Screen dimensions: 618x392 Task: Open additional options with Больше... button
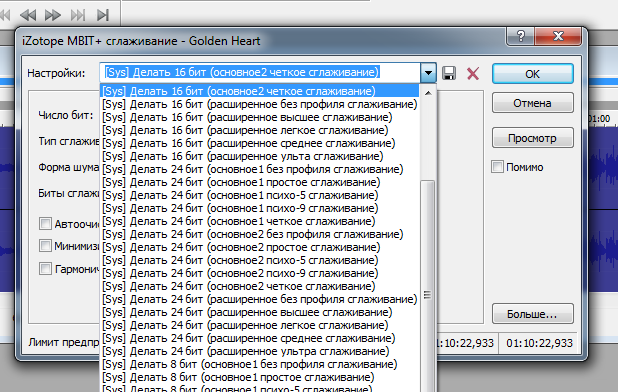pyautogui.click(x=532, y=314)
